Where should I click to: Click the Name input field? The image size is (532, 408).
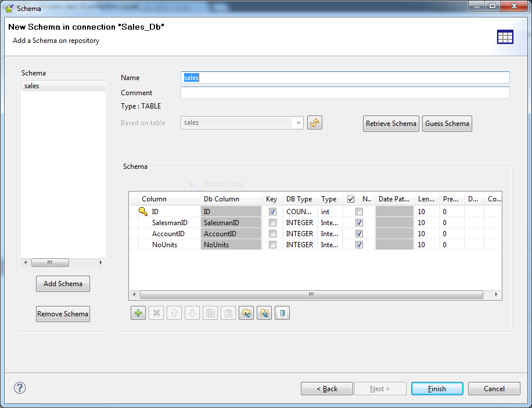[345, 77]
